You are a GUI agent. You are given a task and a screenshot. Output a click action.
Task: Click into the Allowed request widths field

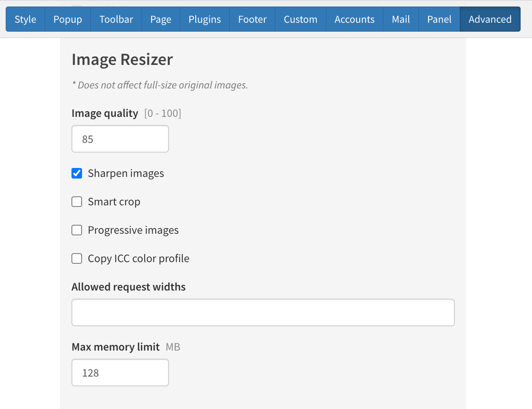coord(263,312)
